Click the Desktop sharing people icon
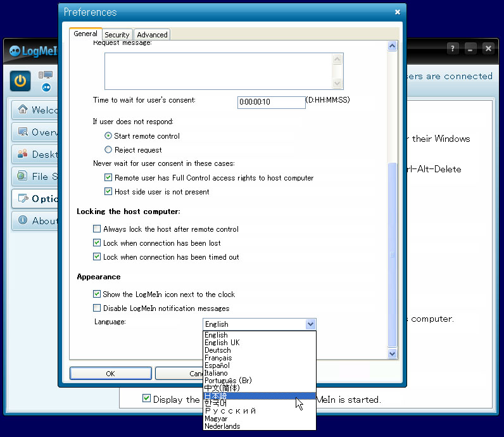The width and height of the screenshot is (504, 437). [23, 154]
